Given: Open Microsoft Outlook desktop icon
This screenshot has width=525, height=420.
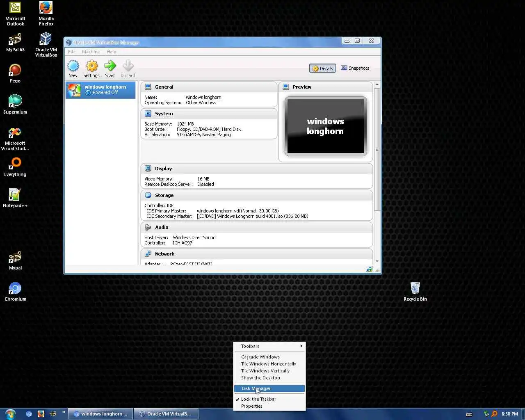Looking at the screenshot, I should 15,14.
